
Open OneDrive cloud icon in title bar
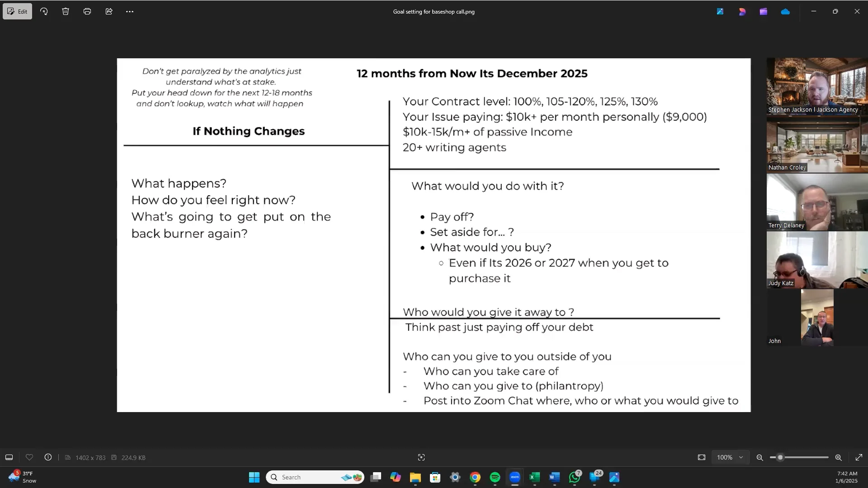click(x=785, y=12)
